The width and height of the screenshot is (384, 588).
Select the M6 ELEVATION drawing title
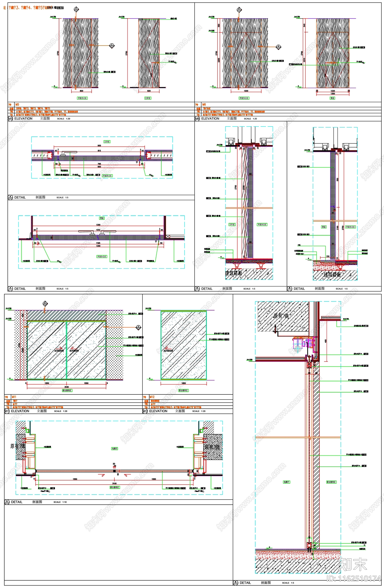(210, 119)
